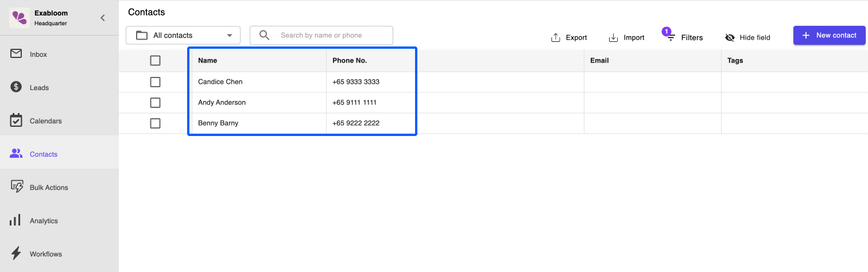Collapse the sidebar with the chevron arrow
868x272 pixels.
tap(103, 18)
